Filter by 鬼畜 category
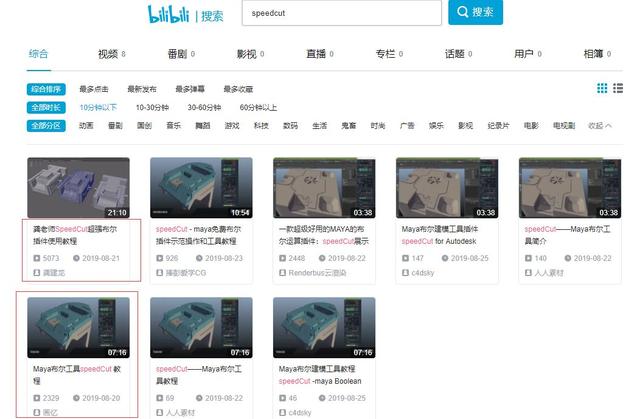The height and width of the screenshot is (419, 640). click(349, 126)
